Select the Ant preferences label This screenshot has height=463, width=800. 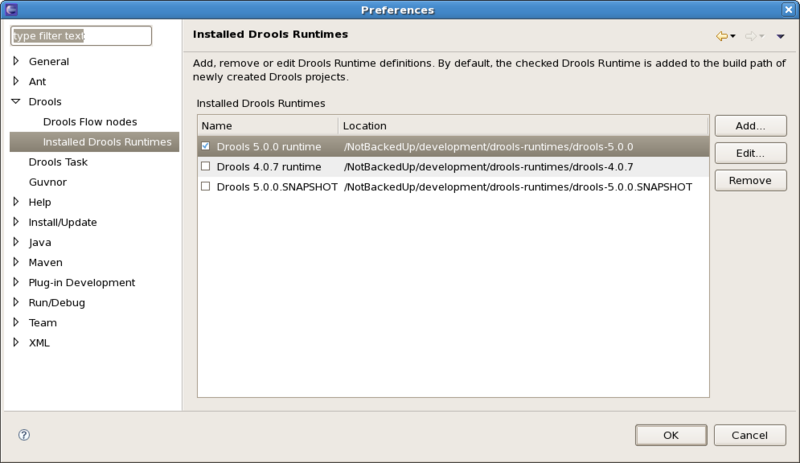click(37, 81)
